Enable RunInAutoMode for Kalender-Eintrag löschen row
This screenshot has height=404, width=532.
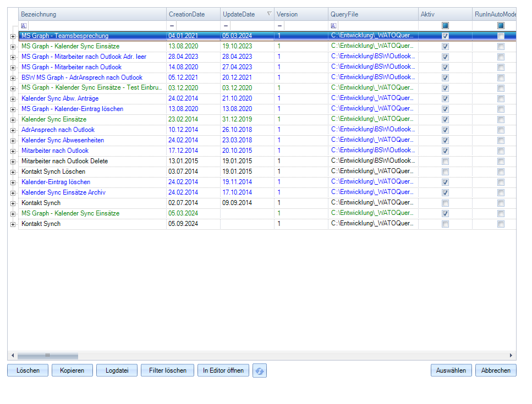tap(501, 182)
